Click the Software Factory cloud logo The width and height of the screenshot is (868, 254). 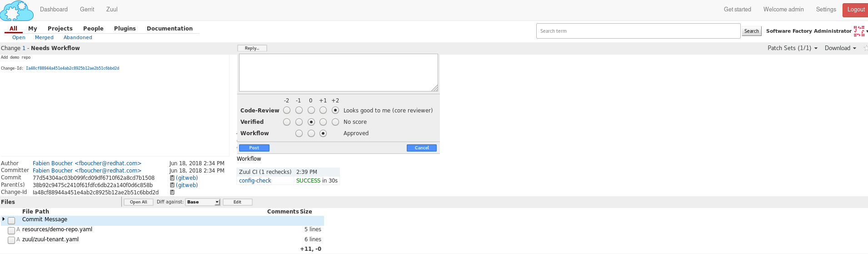(x=17, y=10)
